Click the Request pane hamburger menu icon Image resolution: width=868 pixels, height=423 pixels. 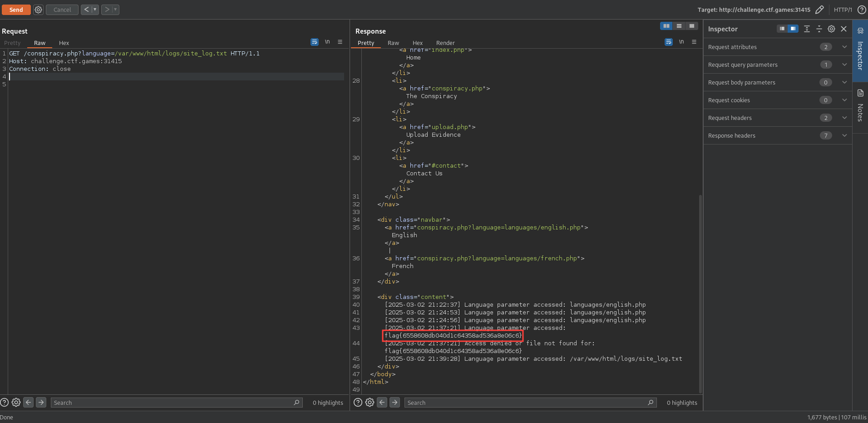[x=340, y=42]
